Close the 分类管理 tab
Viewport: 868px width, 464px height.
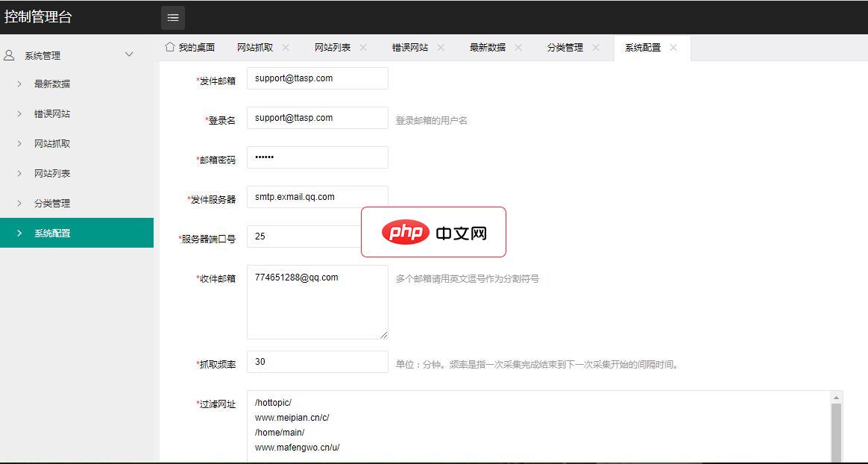click(596, 48)
